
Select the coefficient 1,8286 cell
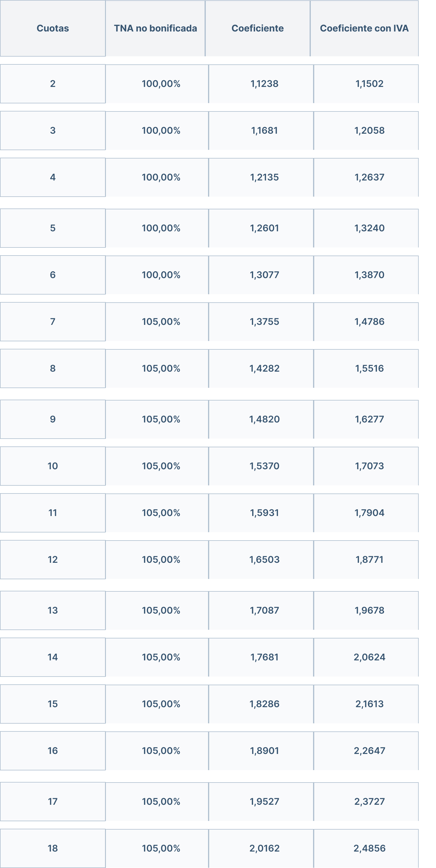(x=264, y=704)
